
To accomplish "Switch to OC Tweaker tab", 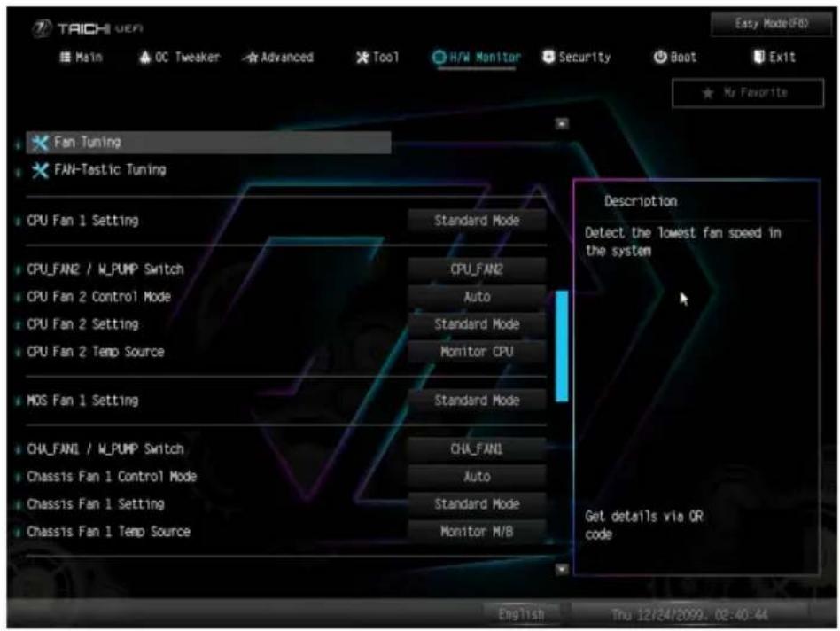I will click(x=180, y=58).
